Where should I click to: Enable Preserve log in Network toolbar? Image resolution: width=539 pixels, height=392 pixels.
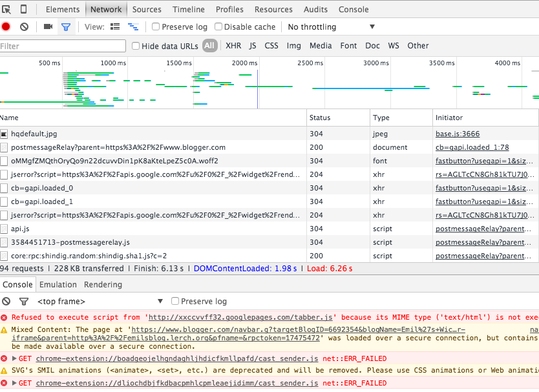tap(156, 26)
